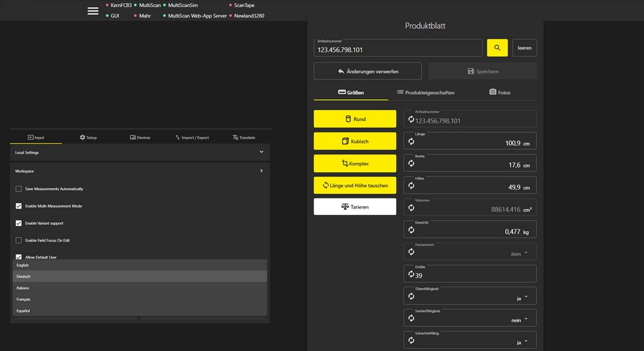
Task: Click refresh icon in Größe field
Action: pyautogui.click(x=411, y=274)
